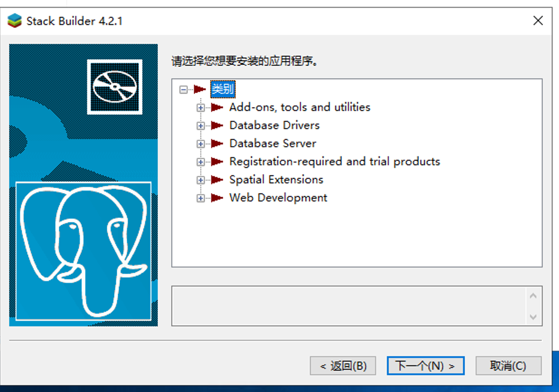Click the arrow icon next to Spatial Extensions

[x=217, y=180]
